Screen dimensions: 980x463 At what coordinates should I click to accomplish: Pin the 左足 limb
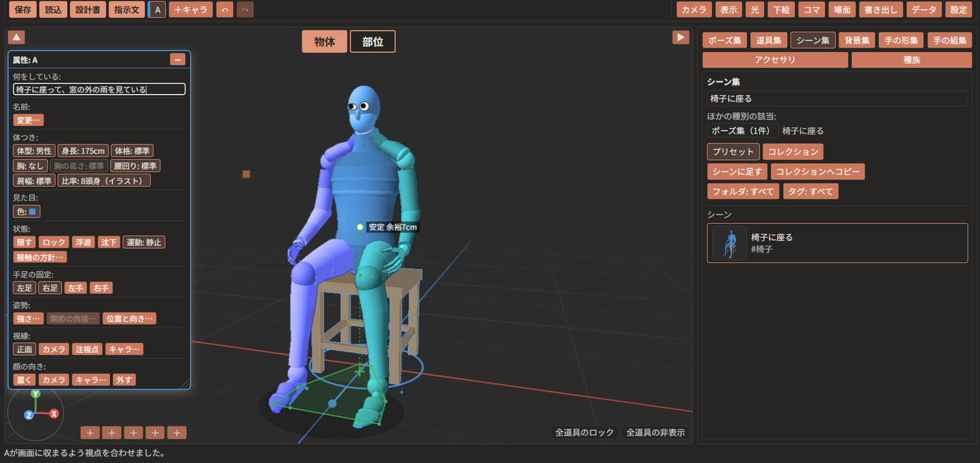click(x=24, y=288)
